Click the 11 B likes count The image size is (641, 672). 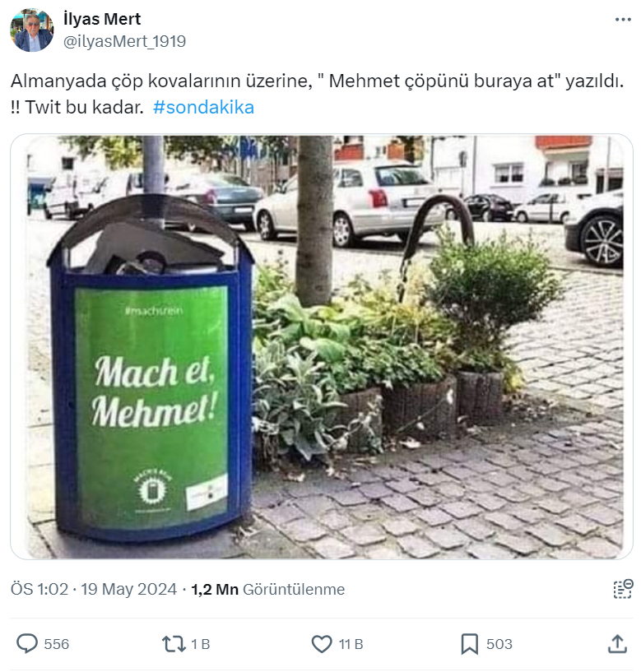pyautogui.click(x=351, y=644)
